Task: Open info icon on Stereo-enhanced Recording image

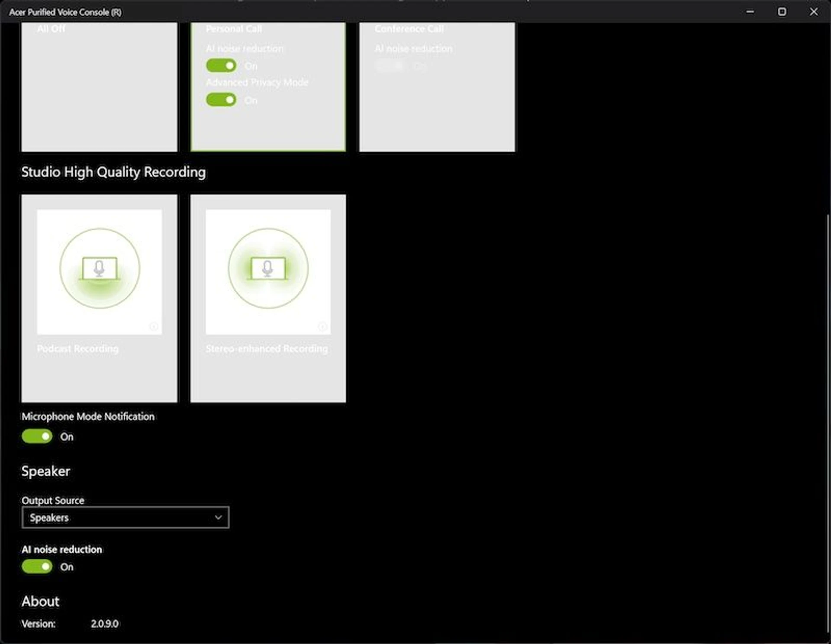Action: pyautogui.click(x=322, y=326)
